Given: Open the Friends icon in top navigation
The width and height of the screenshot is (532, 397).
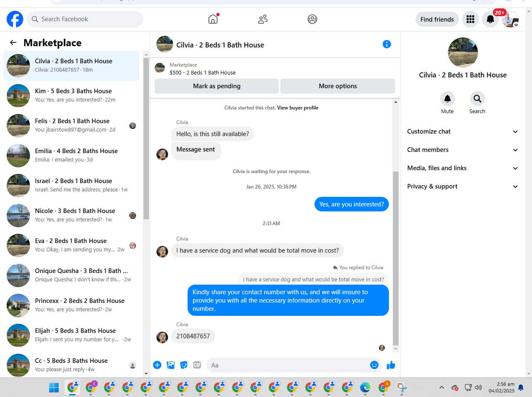Looking at the screenshot, I should 263,19.
